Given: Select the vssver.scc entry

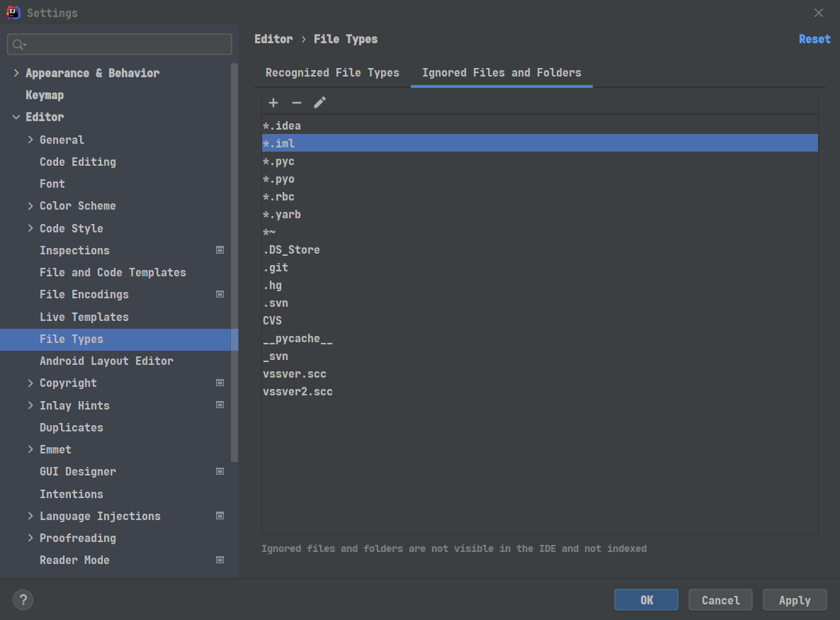Looking at the screenshot, I should pos(540,374).
